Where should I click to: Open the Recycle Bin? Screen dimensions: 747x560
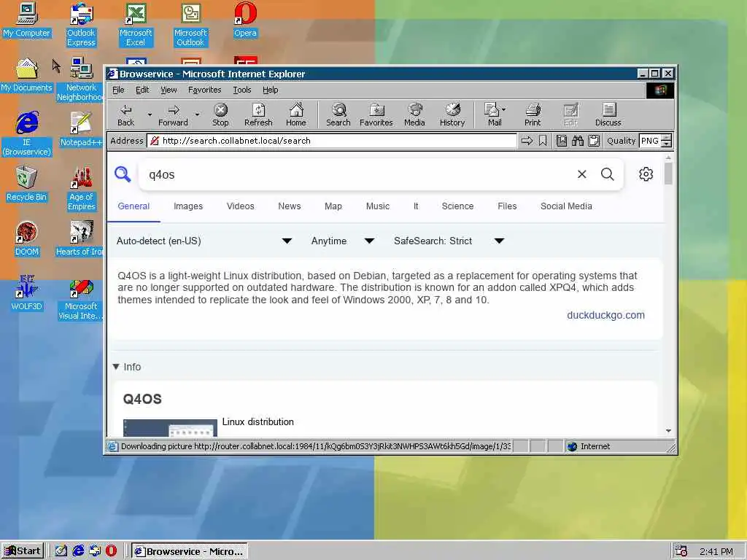pos(26,184)
